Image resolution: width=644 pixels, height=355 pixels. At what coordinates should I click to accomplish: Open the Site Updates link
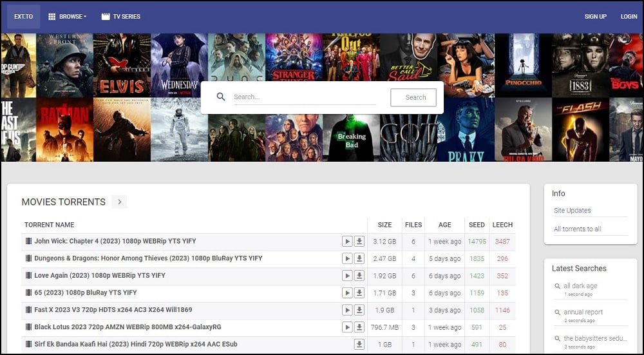tap(572, 211)
